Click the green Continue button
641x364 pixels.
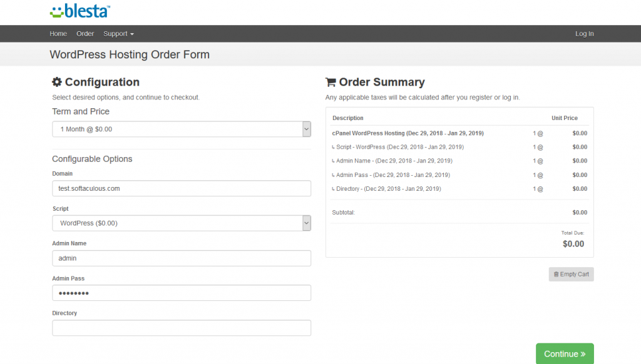[565, 354]
